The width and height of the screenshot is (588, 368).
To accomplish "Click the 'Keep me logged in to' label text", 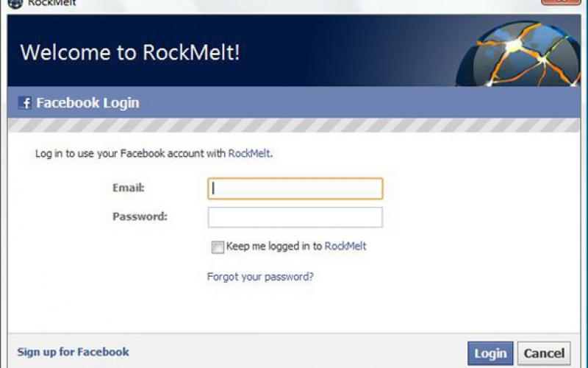I will (273, 246).
